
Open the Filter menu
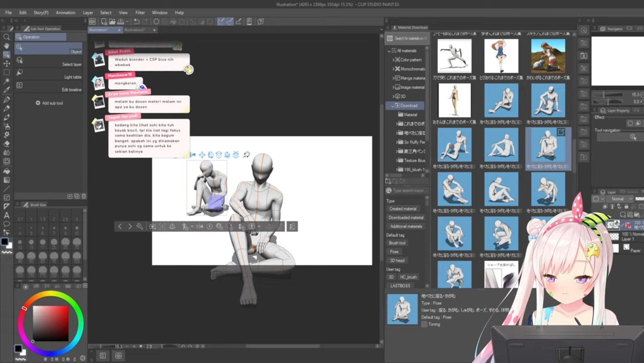point(140,12)
